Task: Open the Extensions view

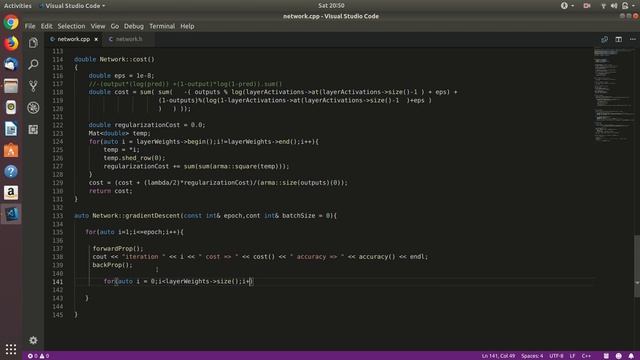Action: 33,129
